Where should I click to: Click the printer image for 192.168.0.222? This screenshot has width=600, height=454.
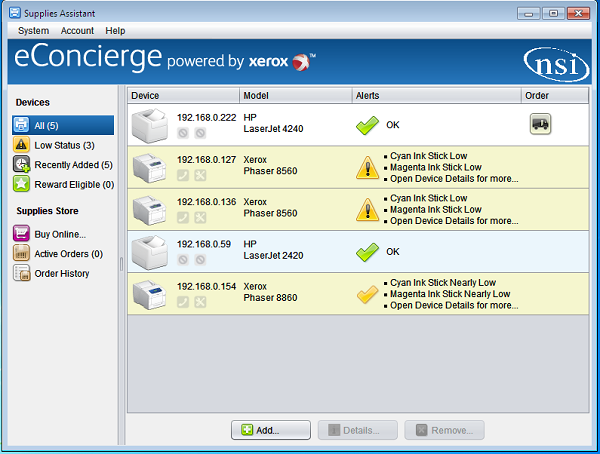(x=150, y=126)
